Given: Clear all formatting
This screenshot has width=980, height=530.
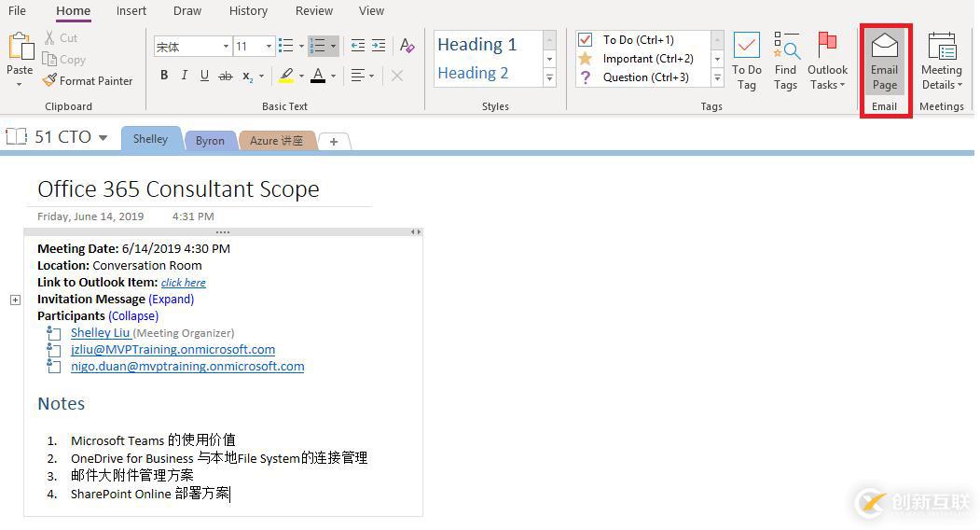Looking at the screenshot, I should click(407, 46).
